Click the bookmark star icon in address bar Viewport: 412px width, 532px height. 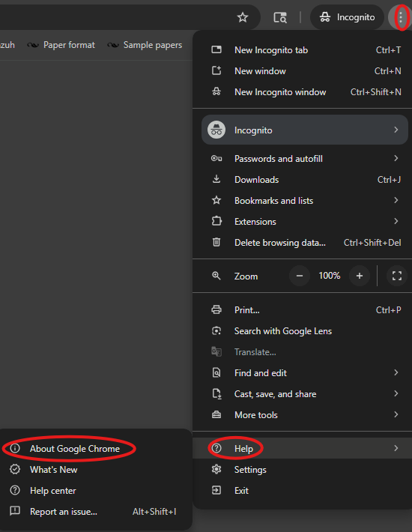point(243,17)
